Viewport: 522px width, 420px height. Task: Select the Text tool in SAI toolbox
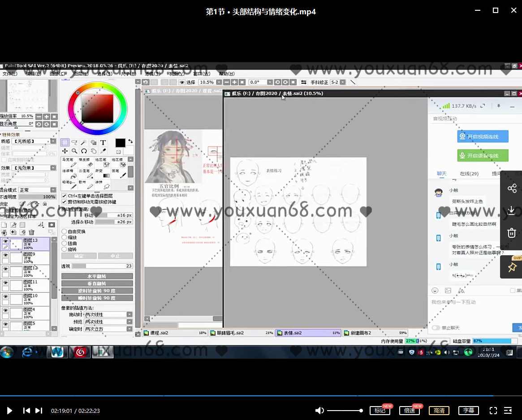coord(103,143)
